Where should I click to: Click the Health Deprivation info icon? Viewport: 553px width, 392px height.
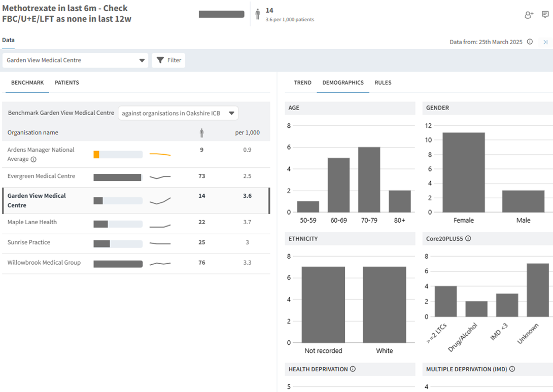click(353, 369)
